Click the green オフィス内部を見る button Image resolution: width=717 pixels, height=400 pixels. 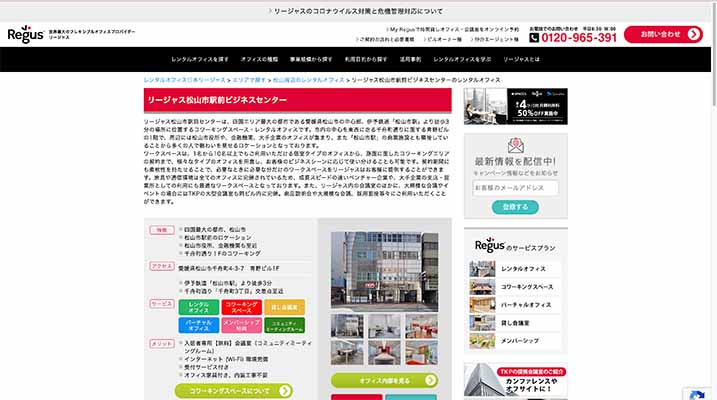tap(385, 380)
